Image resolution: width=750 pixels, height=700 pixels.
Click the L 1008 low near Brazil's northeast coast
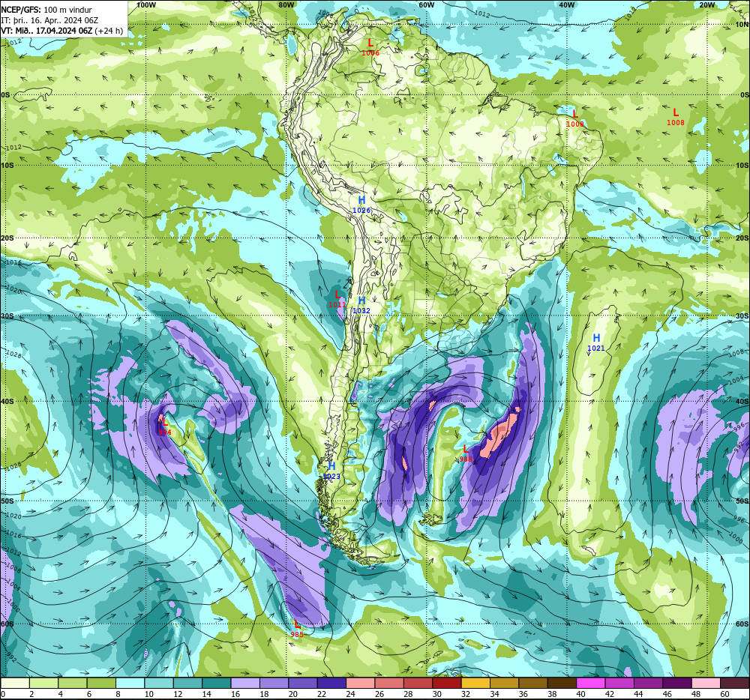[575, 118]
